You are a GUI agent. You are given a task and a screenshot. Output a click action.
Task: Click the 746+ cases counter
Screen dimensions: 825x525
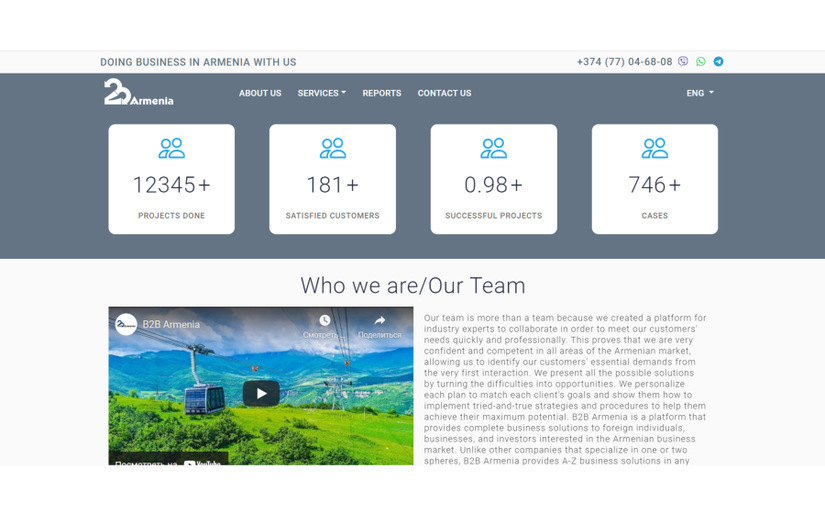pyautogui.click(x=655, y=185)
